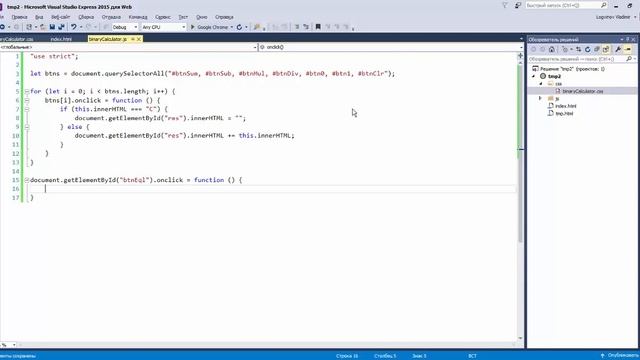Select the binaryCalculator.js editor tab
Viewport: 640px width, 360px height.
[108, 39]
